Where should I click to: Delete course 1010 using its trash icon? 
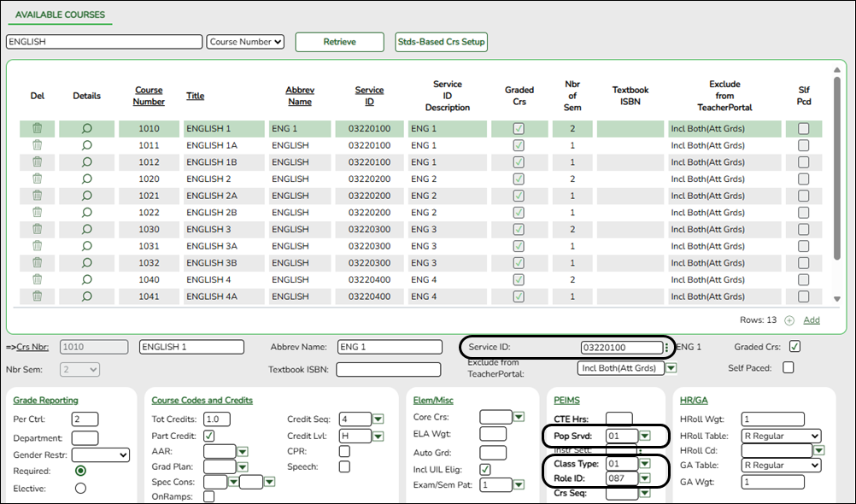(x=37, y=128)
